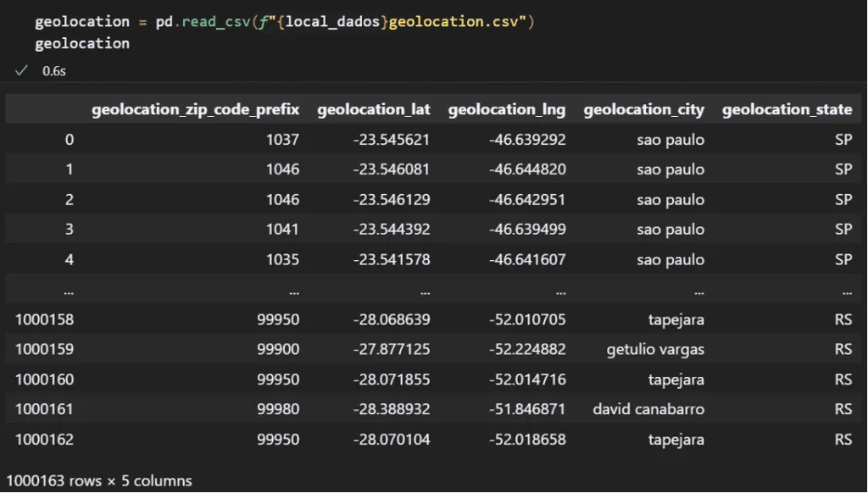
Task: Select row index 1000158
Action: coord(44,319)
